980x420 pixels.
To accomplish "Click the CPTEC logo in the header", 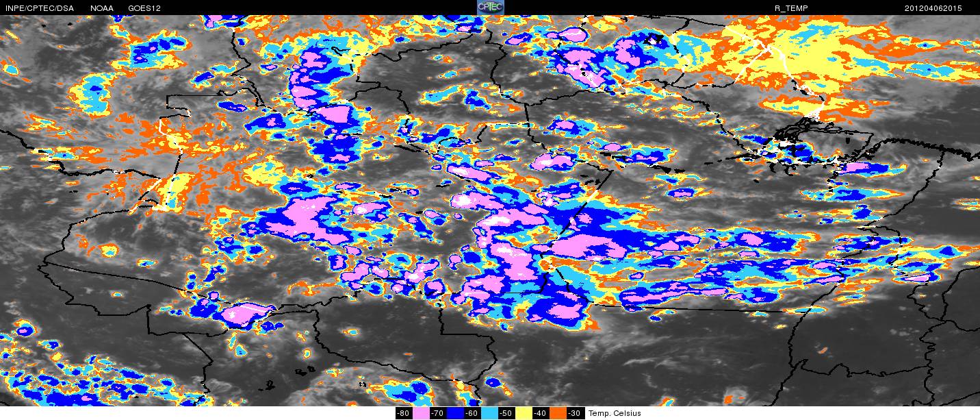I will [490, 8].
